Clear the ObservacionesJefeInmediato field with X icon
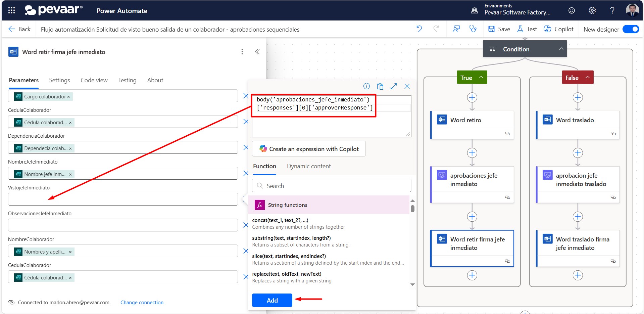Viewport: 644px width, 314px height. pos(246,225)
